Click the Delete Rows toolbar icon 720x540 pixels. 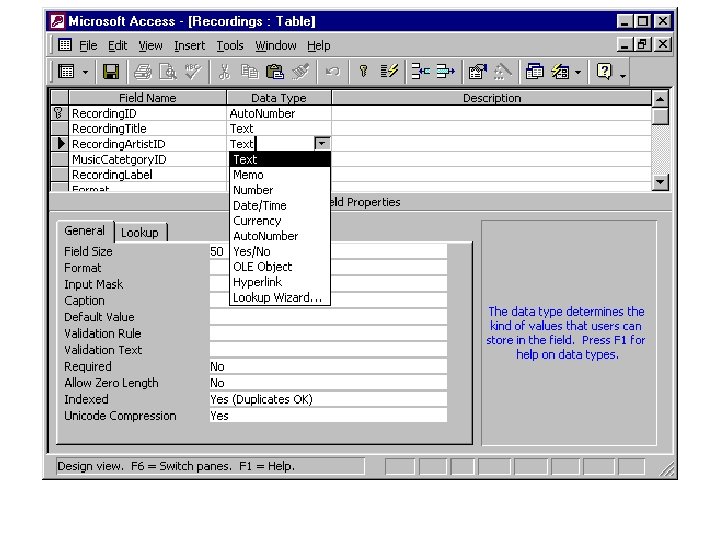(445, 71)
